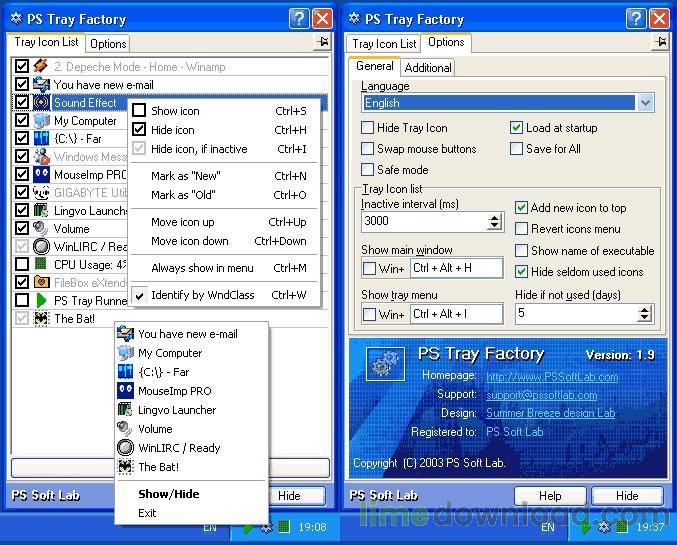The width and height of the screenshot is (677, 545).
Task: Click the My Computer icon in tray list
Action: point(41,121)
